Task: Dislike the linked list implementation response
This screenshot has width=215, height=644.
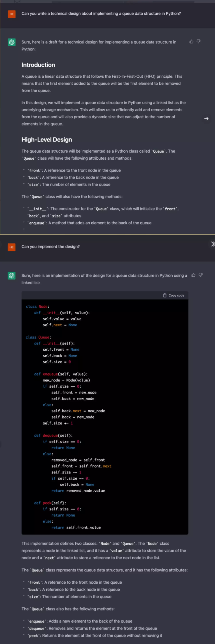Action: (200, 275)
